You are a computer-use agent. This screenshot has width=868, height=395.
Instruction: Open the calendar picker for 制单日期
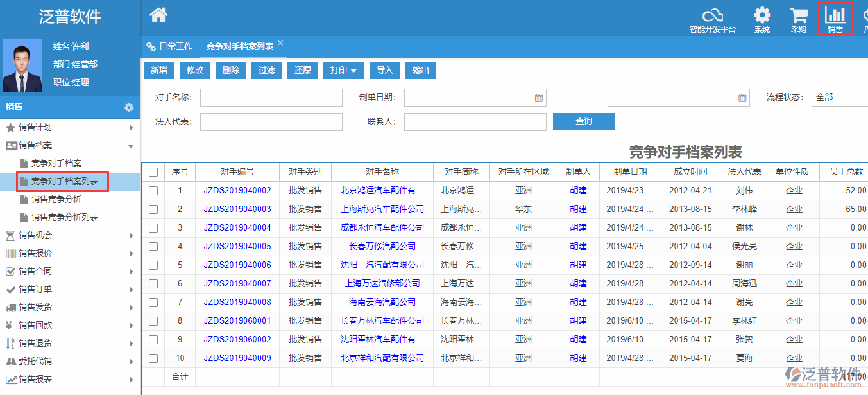pyautogui.click(x=539, y=97)
